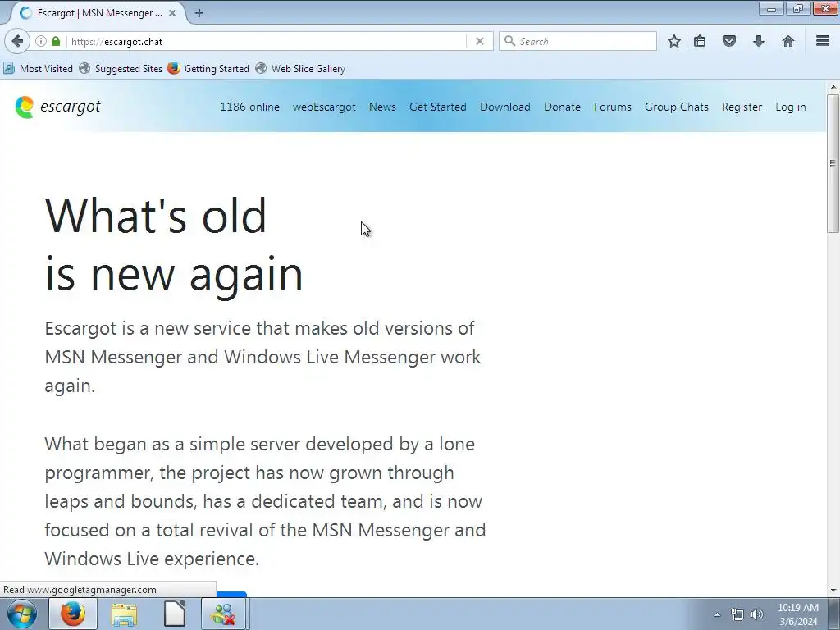Go back using the browser back arrow
840x630 pixels.
click(17, 41)
